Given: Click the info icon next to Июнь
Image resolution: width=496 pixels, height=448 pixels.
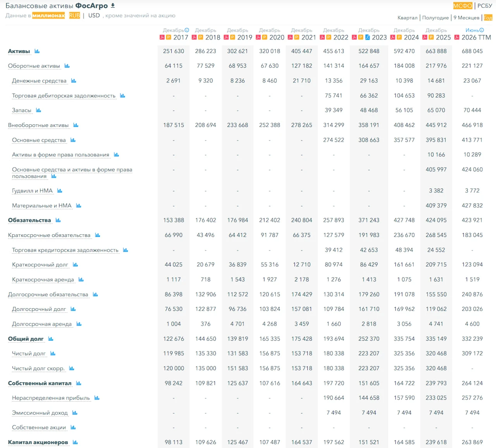Looking at the screenshot, I should click(x=482, y=30).
